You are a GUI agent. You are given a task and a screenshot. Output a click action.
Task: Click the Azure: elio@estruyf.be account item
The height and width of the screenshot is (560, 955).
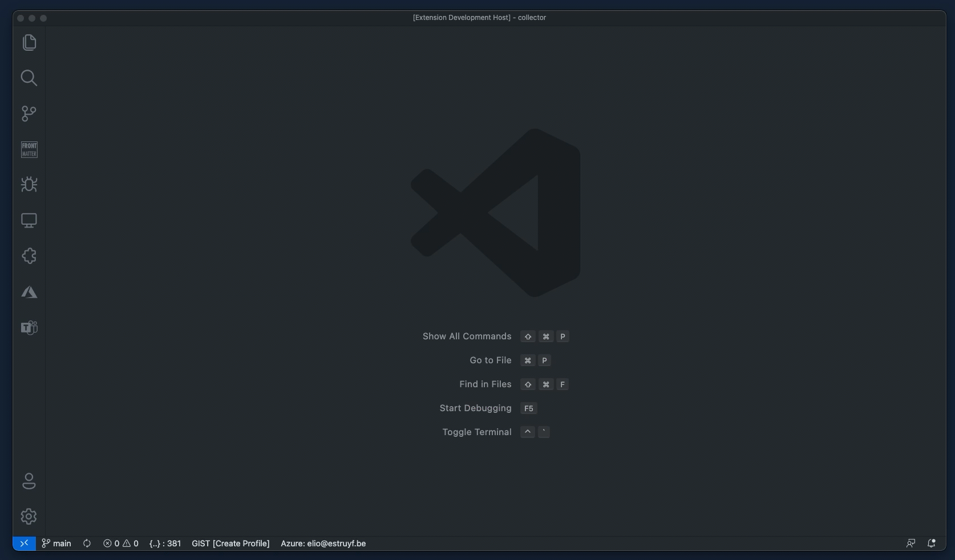pos(323,543)
